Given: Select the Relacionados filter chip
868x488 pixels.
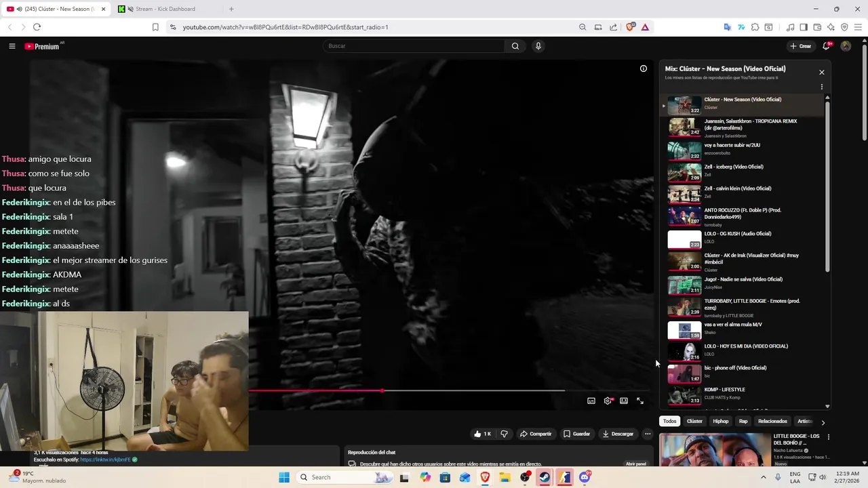Looking at the screenshot, I should coord(772,421).
